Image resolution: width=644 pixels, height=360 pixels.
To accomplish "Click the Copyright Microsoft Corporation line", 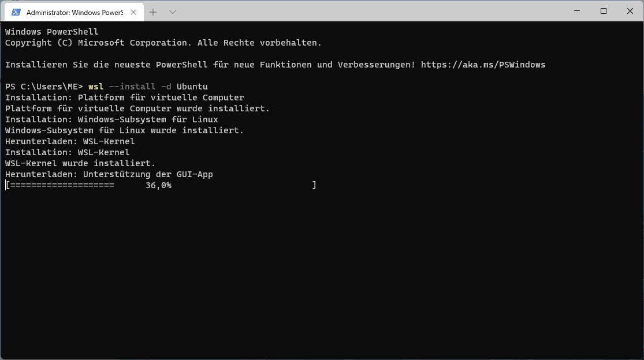I will tap(163, 43).
